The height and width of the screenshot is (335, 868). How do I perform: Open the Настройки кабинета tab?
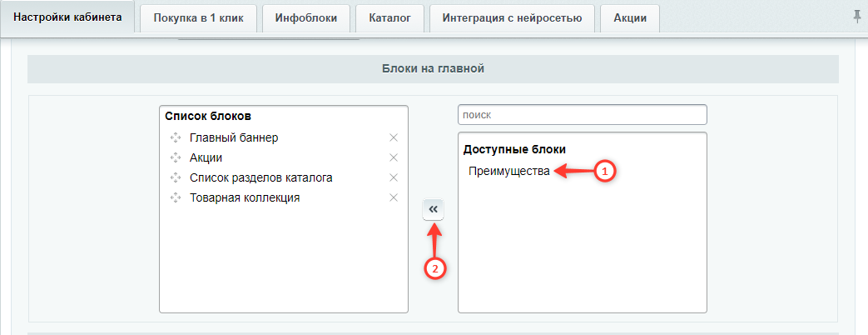pos(67,17)
